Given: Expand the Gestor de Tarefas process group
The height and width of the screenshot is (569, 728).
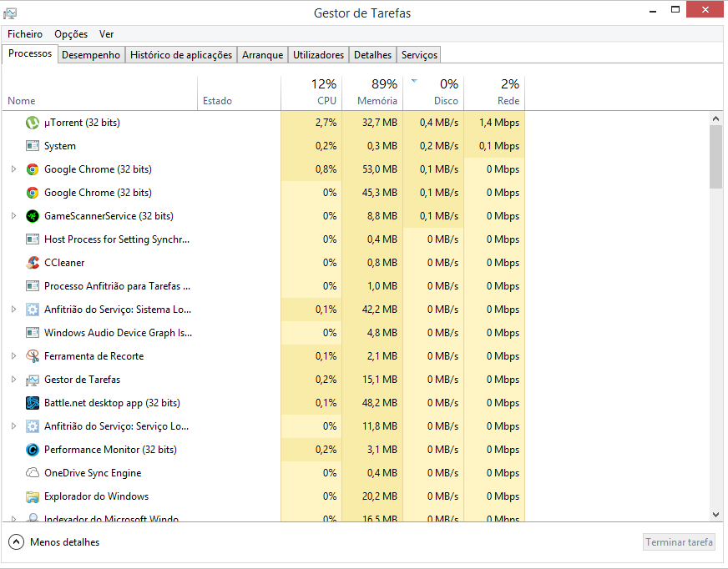Looking at the screenshot, I should 13,380.
